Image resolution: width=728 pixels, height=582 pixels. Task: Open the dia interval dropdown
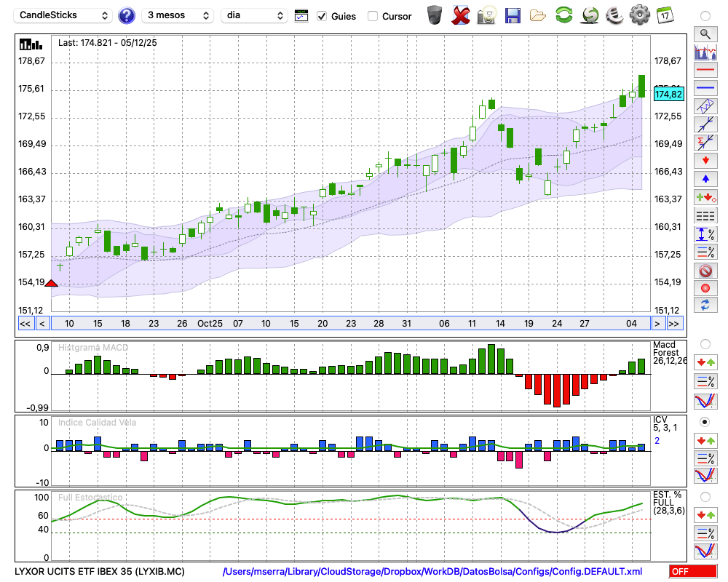tap(254, 15)
